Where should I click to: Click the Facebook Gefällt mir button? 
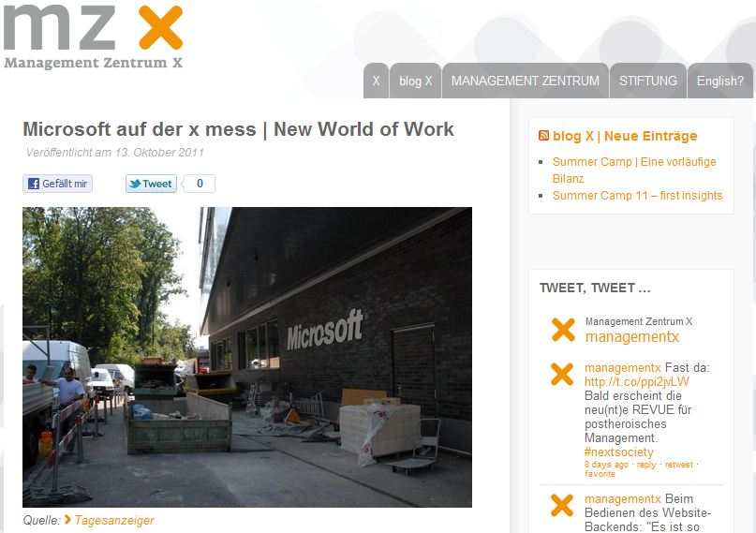tap(57, 184)
